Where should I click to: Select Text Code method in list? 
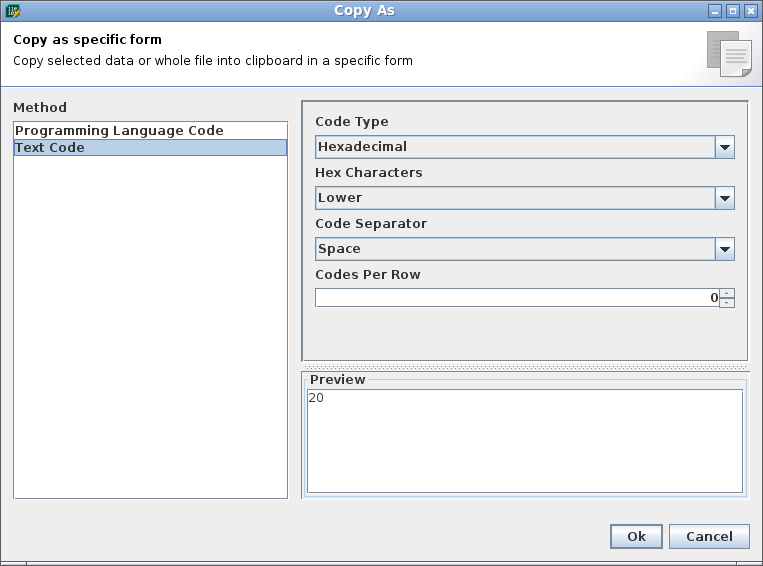150,147
